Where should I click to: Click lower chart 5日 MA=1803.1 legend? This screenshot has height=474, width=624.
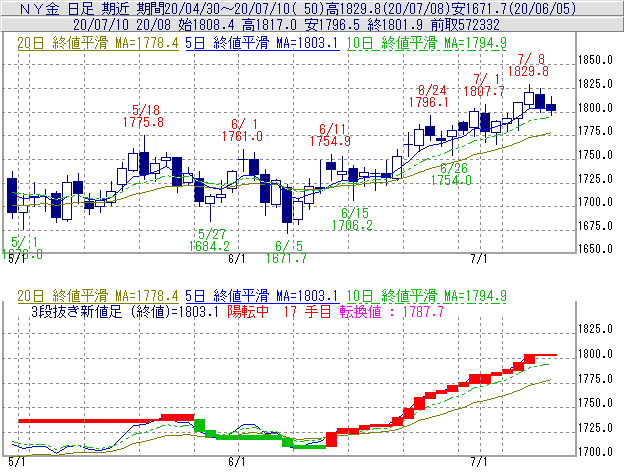(x=262, y=296)
